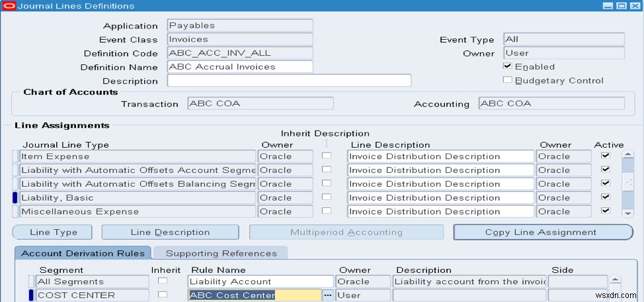Image resolution: width=644 pixels, height=302 pixels.
Task: Uncheck the Enabled checkbox
Action: pyautogui.click(x=508, y=66)
